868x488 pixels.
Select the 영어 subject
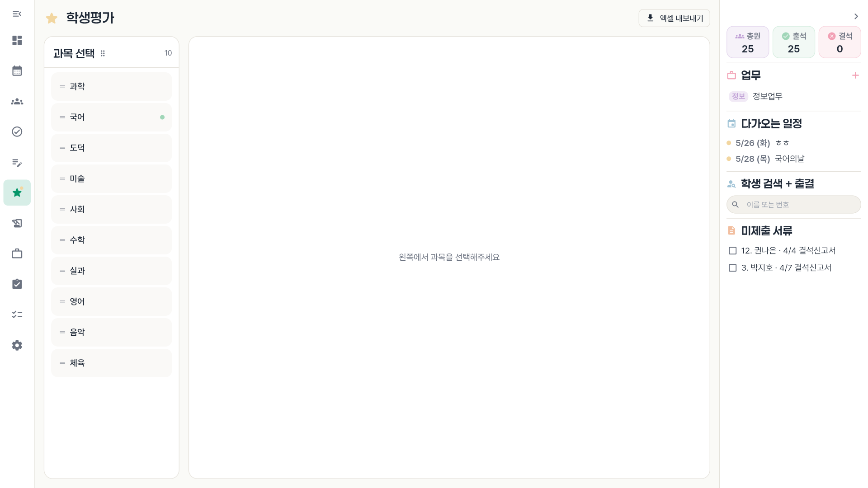(111, 301)
